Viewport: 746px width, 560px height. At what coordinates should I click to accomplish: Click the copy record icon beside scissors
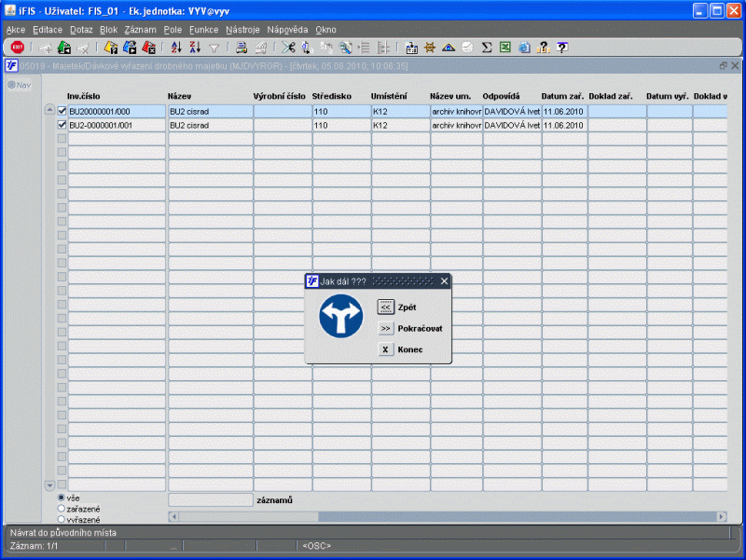pos(308,48)
